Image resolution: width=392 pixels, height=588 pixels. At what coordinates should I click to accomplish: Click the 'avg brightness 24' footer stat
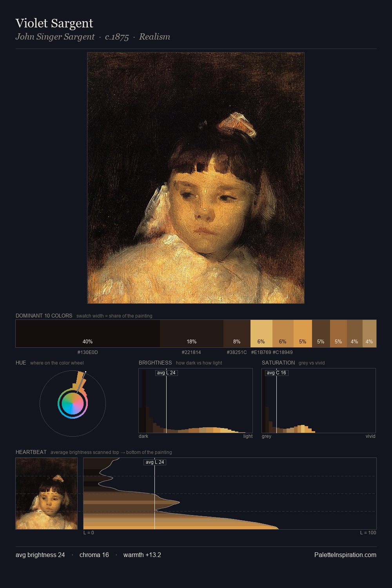click(40, 555)
